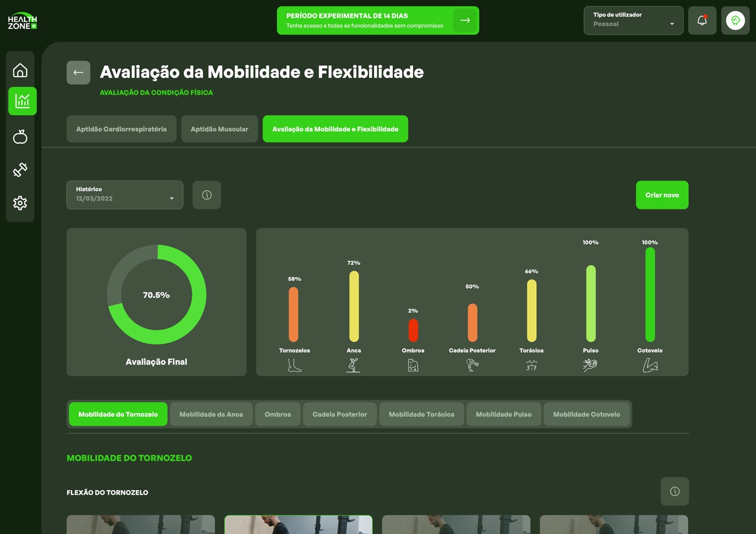Viewport: 756px width, 534px height.
Task: Click the Health Zone logo
Action: click(22, 21)
